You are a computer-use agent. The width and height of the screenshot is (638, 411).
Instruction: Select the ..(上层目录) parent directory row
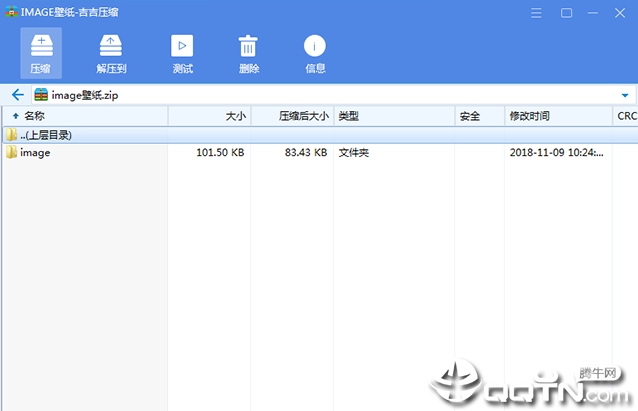[321, 135]
